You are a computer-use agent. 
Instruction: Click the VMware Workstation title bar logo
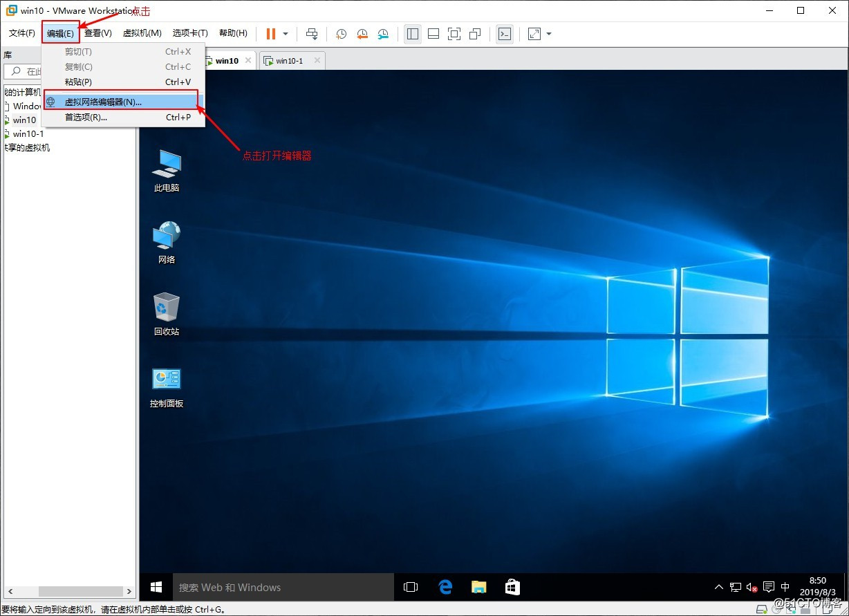point(11,10)
